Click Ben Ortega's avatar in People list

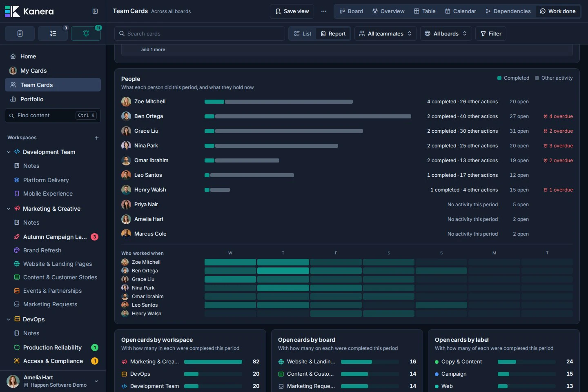[x=126, y=116]
